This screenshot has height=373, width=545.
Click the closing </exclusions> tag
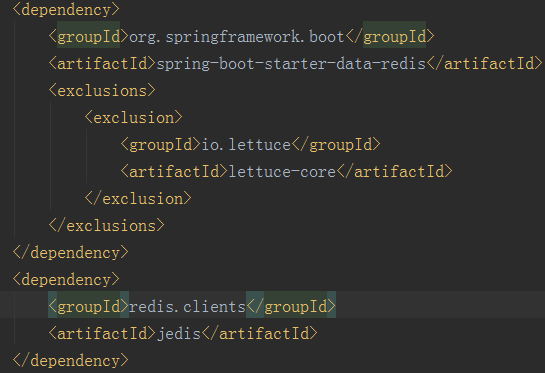click(106, 226)
